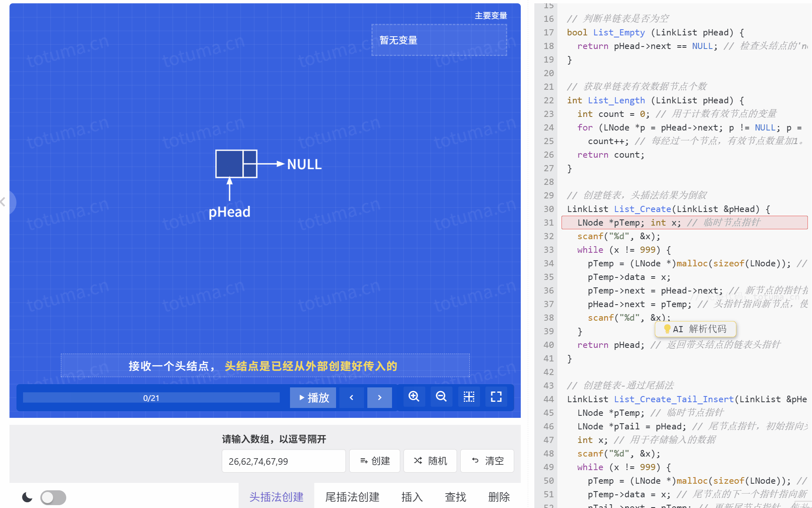Screen dimensions: 812x508
Task: Enter fullscreen animation view
Action: click(x=496, y=397)
